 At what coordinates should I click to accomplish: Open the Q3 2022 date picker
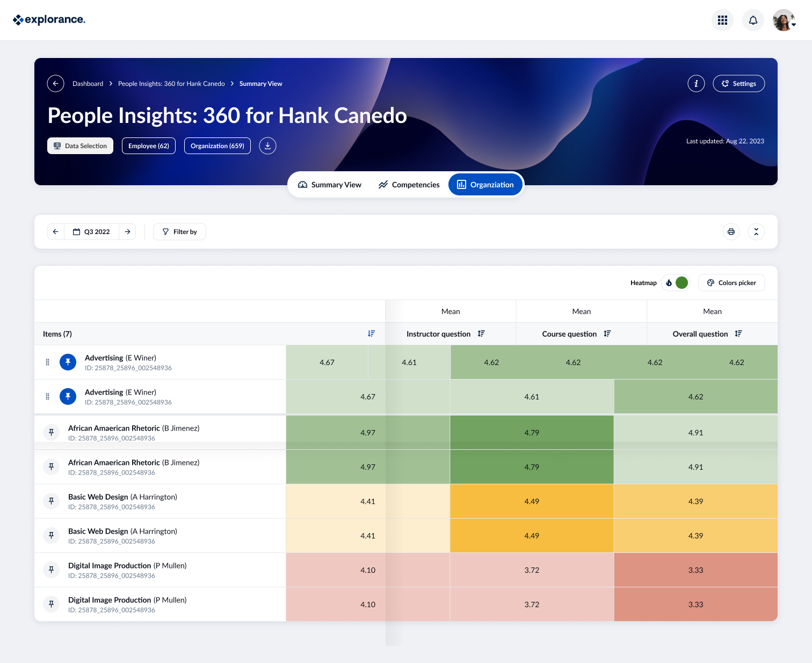coord(92,232)
